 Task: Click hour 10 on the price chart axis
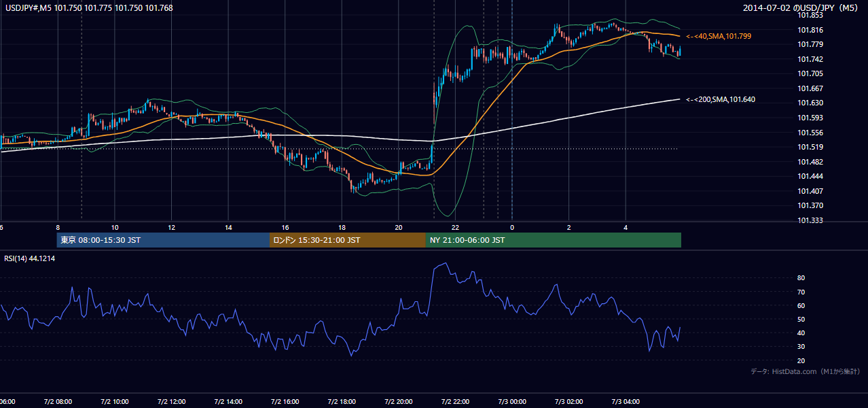click(x=115, y=228)
